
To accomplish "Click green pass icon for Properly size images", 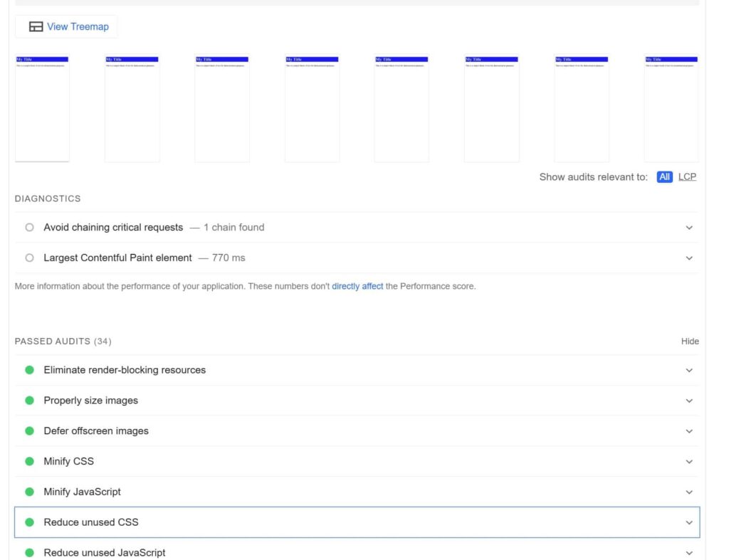I will [29, 401].
